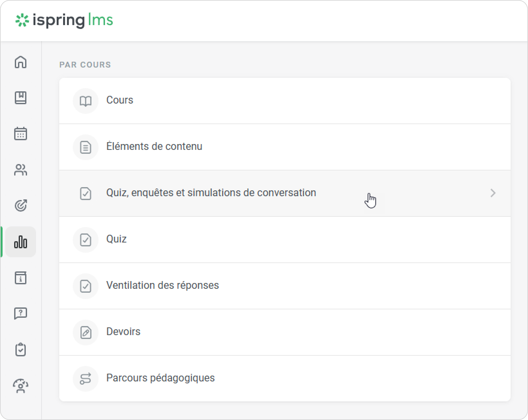
Task: Open the clipboard checkmark icon in sidebar
Action: pos(21,350)
